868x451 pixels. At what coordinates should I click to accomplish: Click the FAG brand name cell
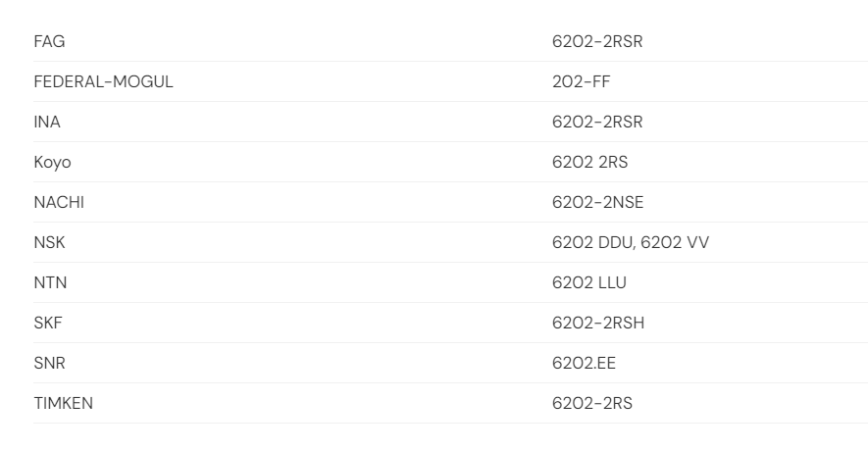tap(49, 41)
